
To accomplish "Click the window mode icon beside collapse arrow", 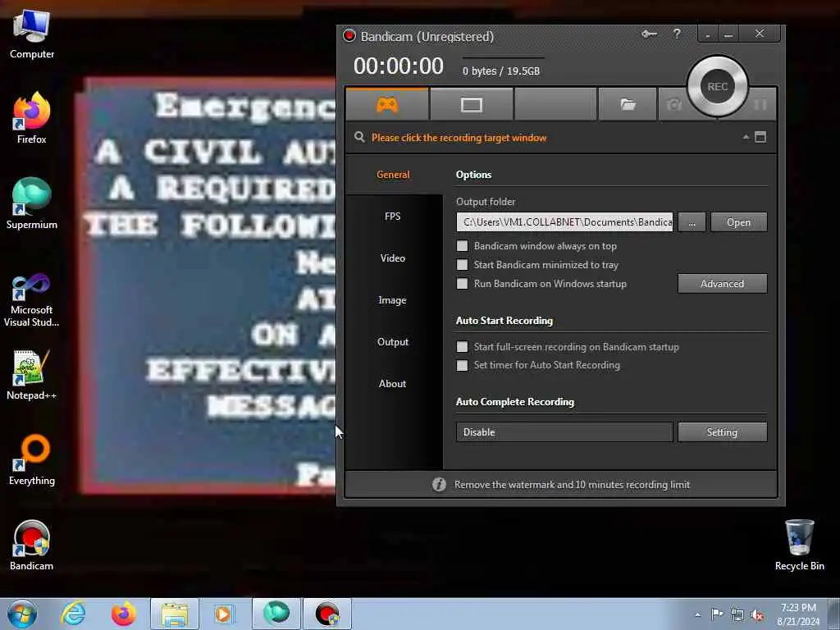I will coord(760,137).
